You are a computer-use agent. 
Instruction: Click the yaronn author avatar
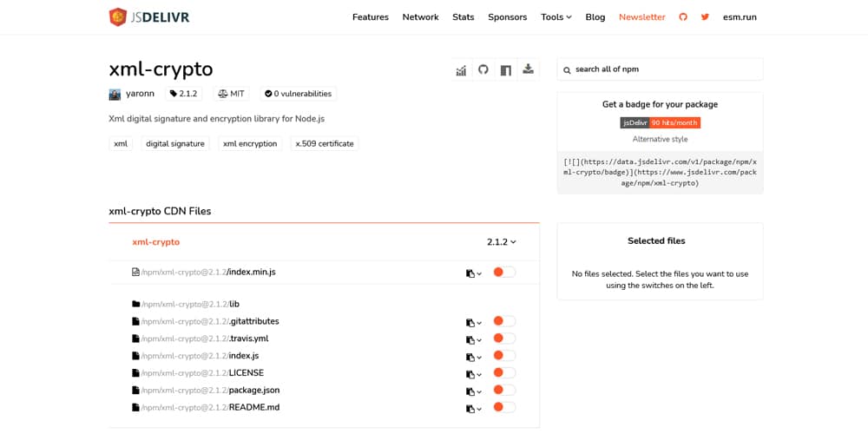[115, 94]
